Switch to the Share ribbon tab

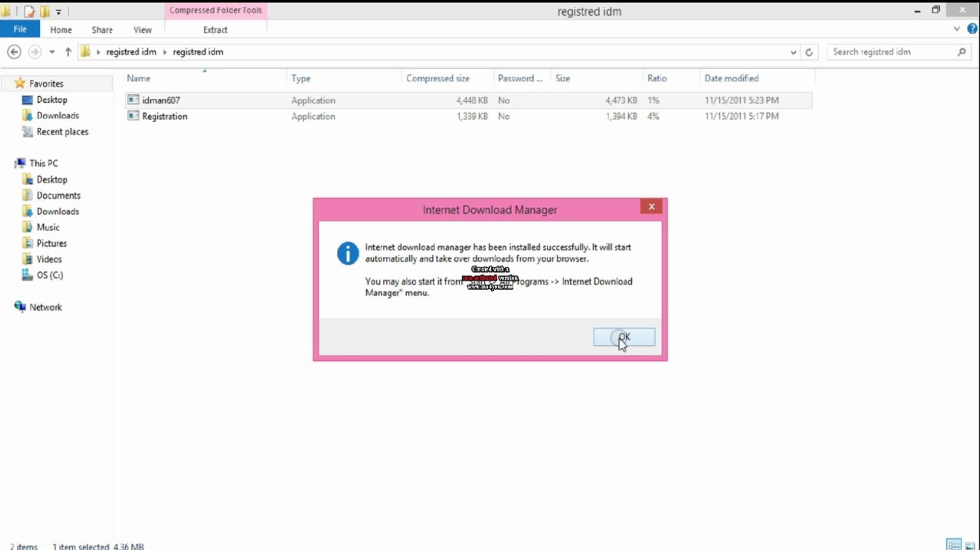(102, 30)
